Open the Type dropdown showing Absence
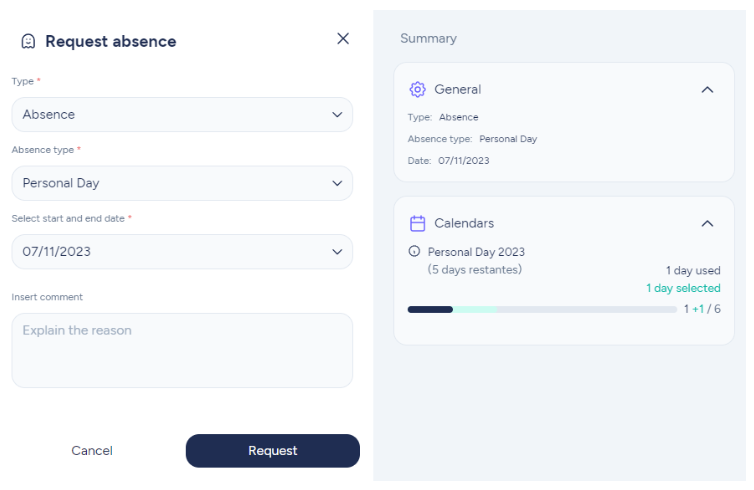This screenshot has height=490, width=754. point(182,114)
